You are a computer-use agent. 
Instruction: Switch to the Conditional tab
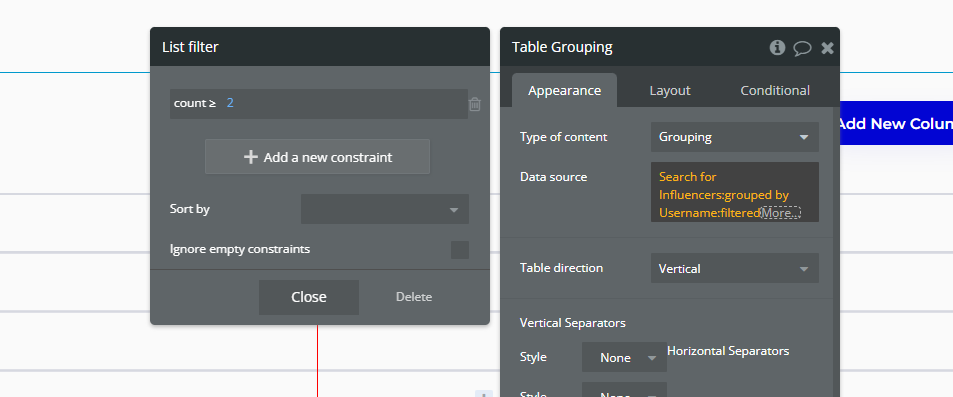tap(775, 91)
